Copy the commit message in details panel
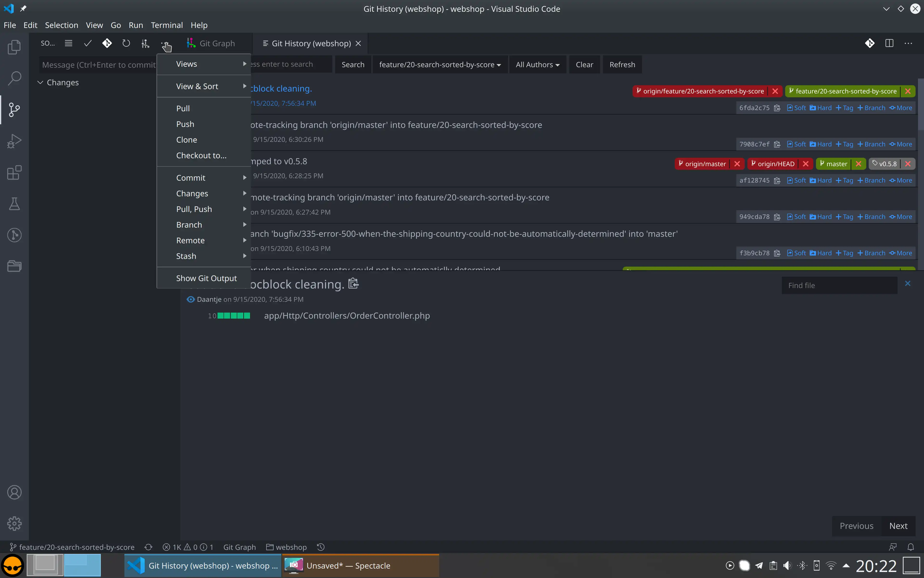The height and width of the screenshot is (578, 924). click(353, 283)
